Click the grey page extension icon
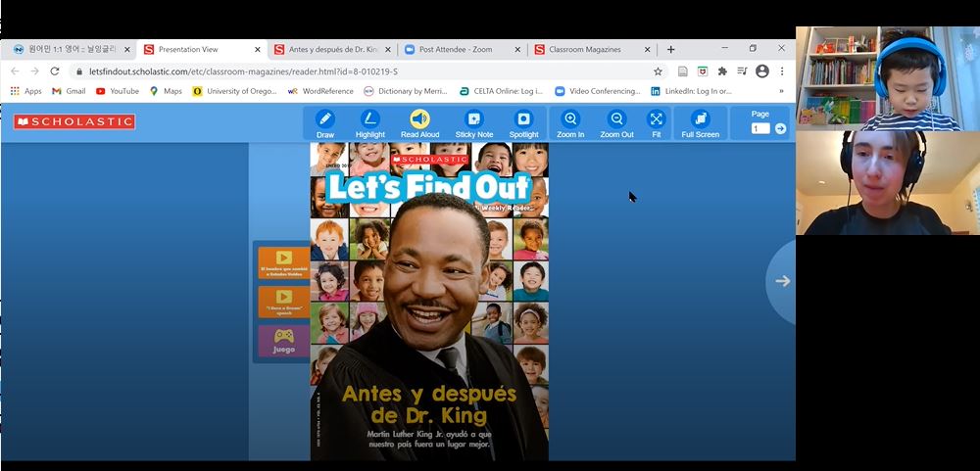This screenshot has width=980, height=471. tap(682, 71)
